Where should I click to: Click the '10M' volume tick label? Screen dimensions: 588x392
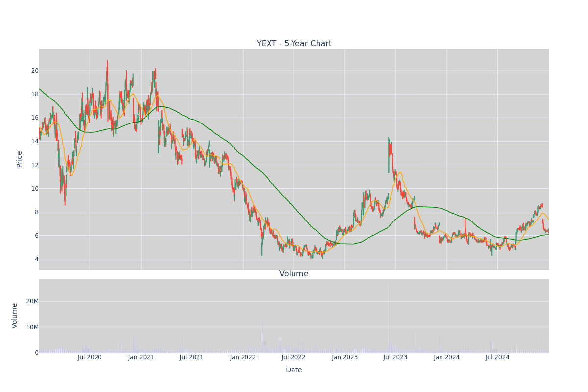(x=32, y=327)
